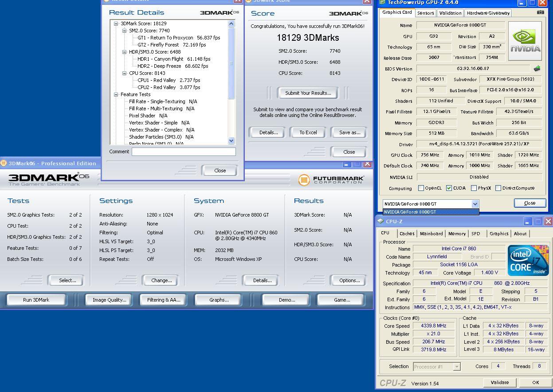The width and height of the screenshot is (553, 392).
Task: Collapse the Feature Tests node
Action: pyautogui.click(x=116, y=94)
